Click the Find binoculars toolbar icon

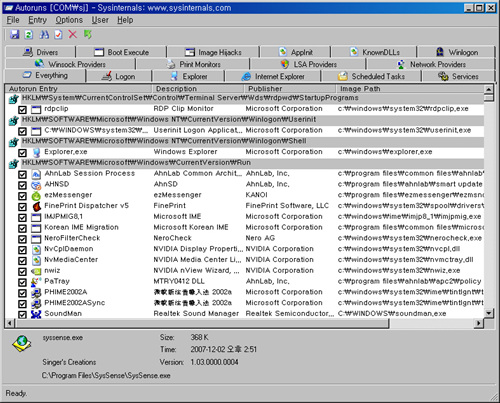point(44,34)
